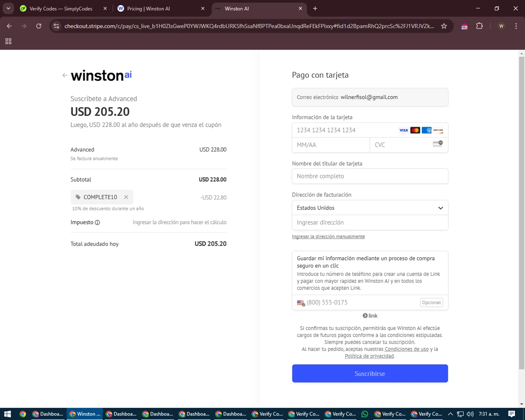The image size is (525, 420).
Task: Open a new browser tab
Action: pos(315,9)
